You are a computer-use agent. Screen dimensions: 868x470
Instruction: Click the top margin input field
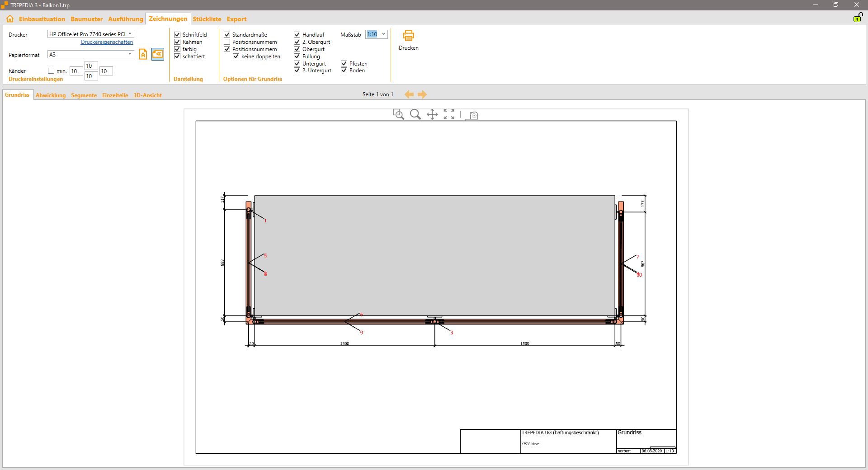coord(91,66)
